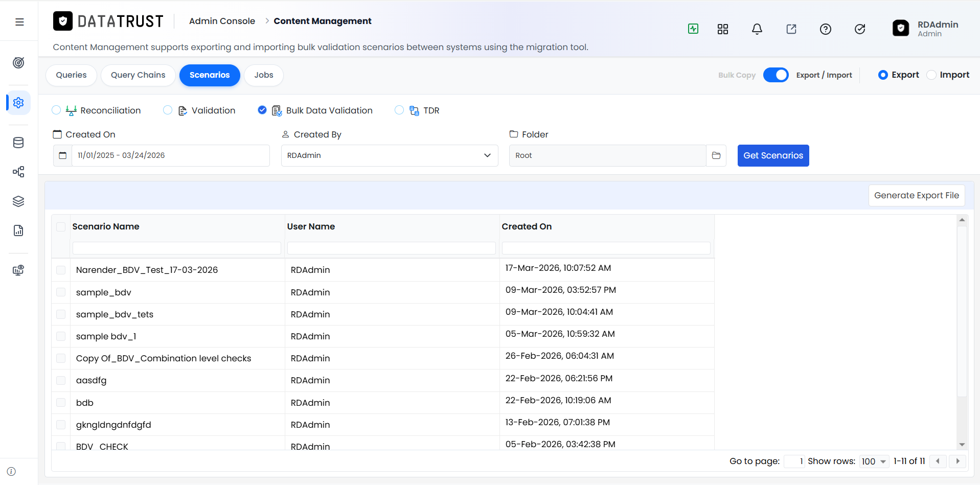
Task: Open the hamburger menu icon
Action: 19,22
